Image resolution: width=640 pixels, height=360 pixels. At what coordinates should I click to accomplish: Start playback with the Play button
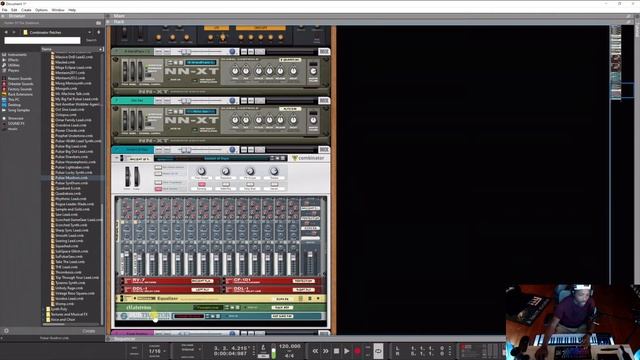(347, 351)
